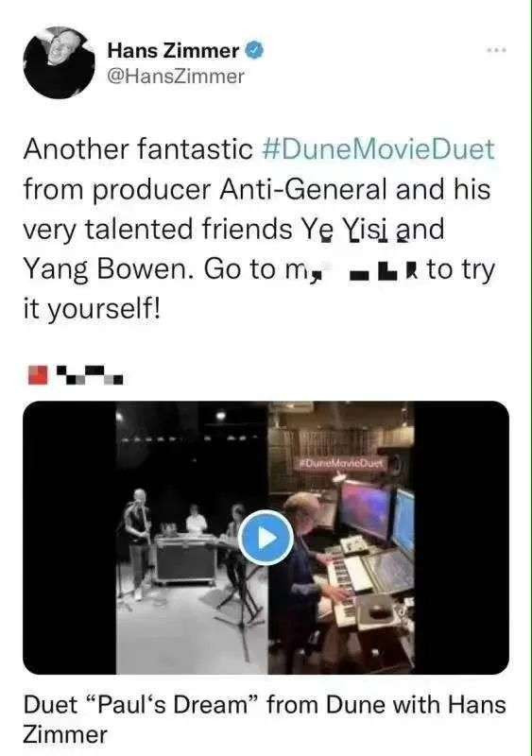
Task: Select "Anti-General" in the tweet text
Action: (303, 190)
